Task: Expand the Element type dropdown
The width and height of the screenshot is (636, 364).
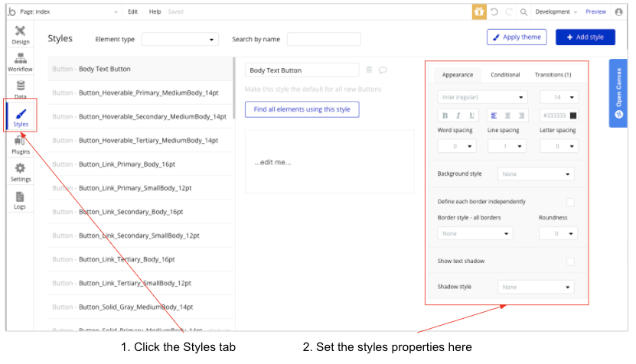Action: coord(180,39)
